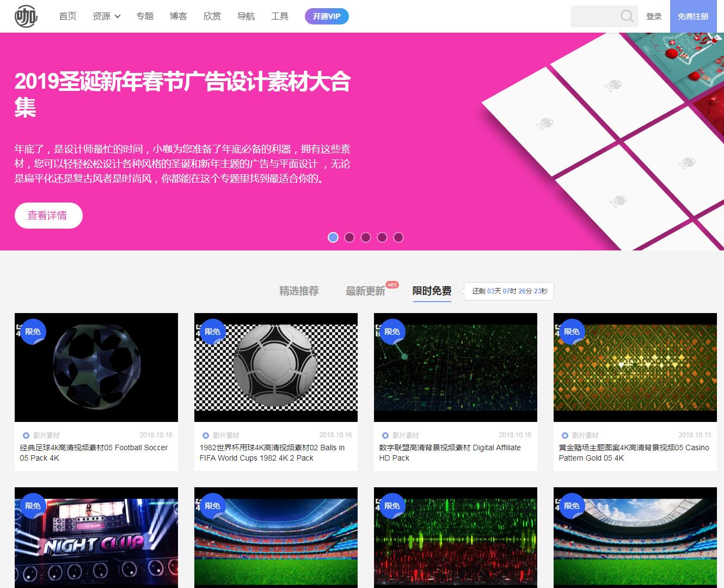Viewport: 724px width, 588px height.
Task: Select the second carousel slide dot
Action: click(349, 237)
